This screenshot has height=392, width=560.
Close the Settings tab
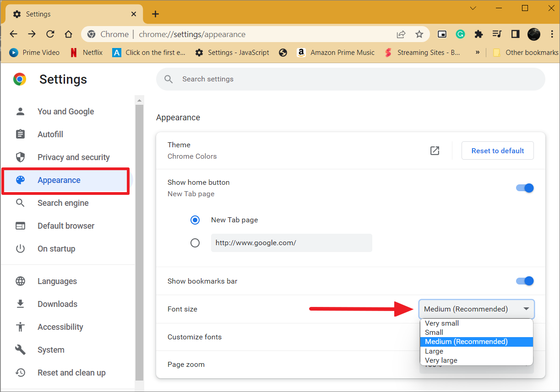(x=134, y=14)
